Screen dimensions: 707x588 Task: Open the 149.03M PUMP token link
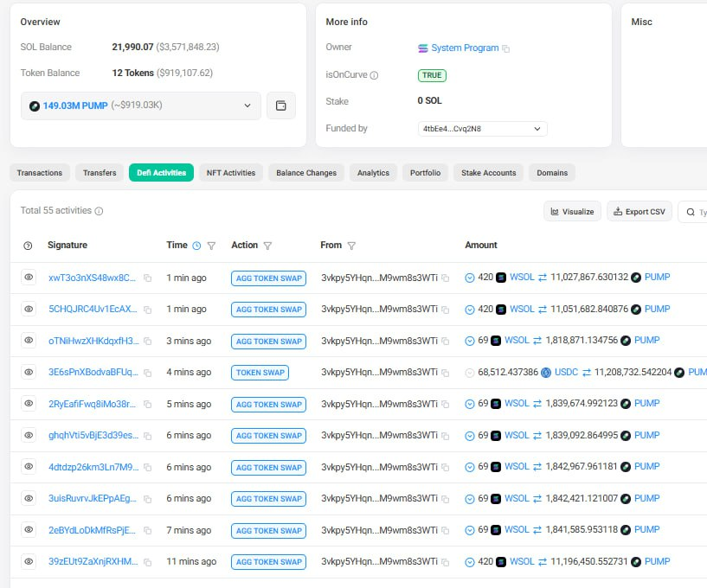click(x=75, y=105)
